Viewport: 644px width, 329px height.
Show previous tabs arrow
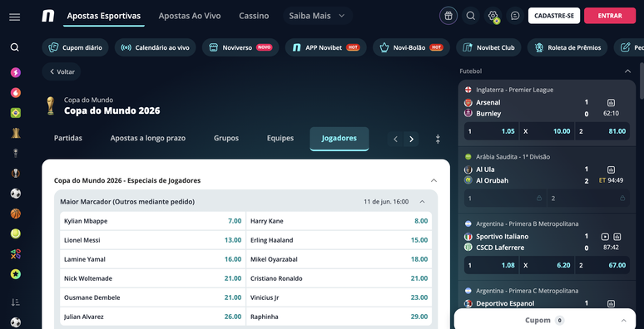coord(395,139)
